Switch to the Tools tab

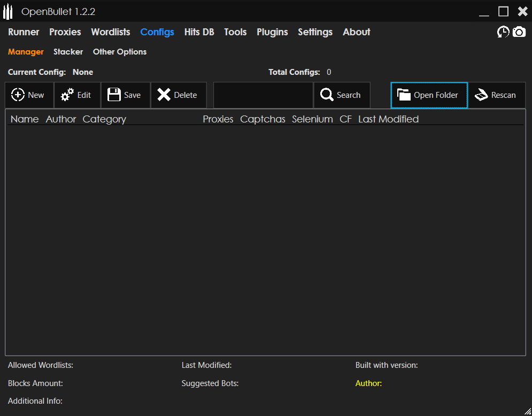point(235,32)
